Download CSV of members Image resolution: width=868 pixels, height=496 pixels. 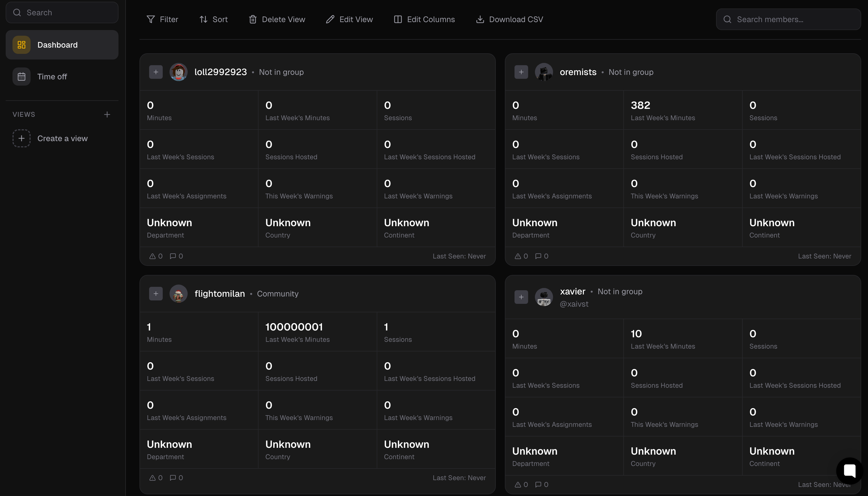pyautogui.click(x=509, y=20)
